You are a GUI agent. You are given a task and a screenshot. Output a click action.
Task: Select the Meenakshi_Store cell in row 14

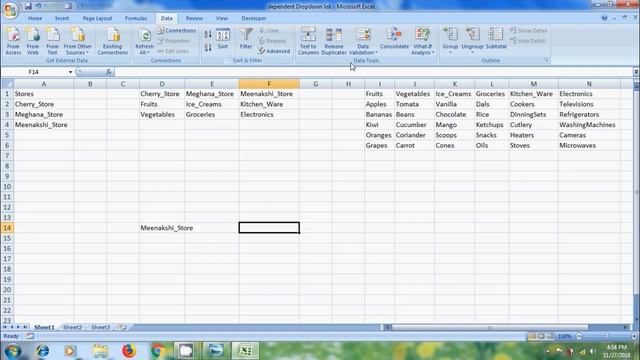pyautogui.click(x=162, y=228)
